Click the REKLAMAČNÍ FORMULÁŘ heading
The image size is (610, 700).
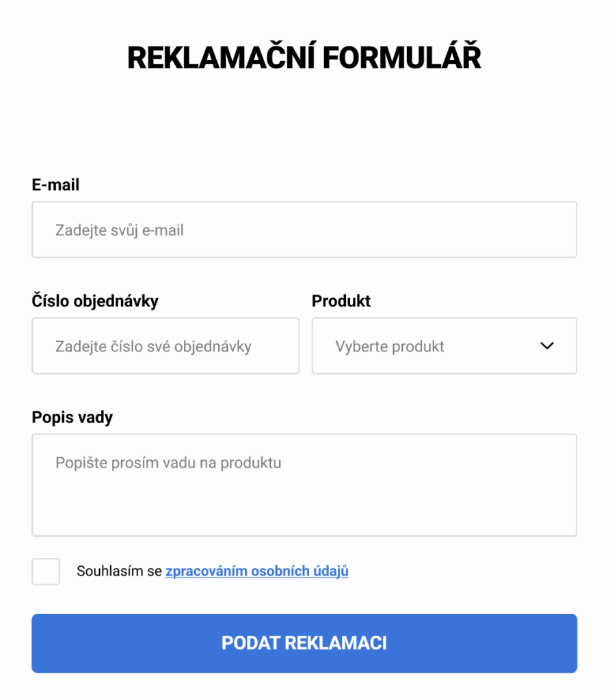tap(304, 57)
